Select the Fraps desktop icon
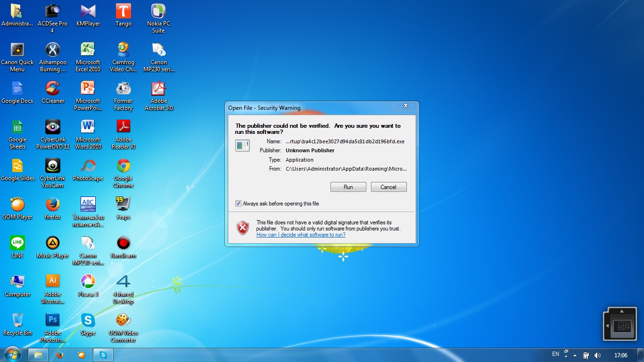This screenshot has width=644, height=362. pos(124,208)
